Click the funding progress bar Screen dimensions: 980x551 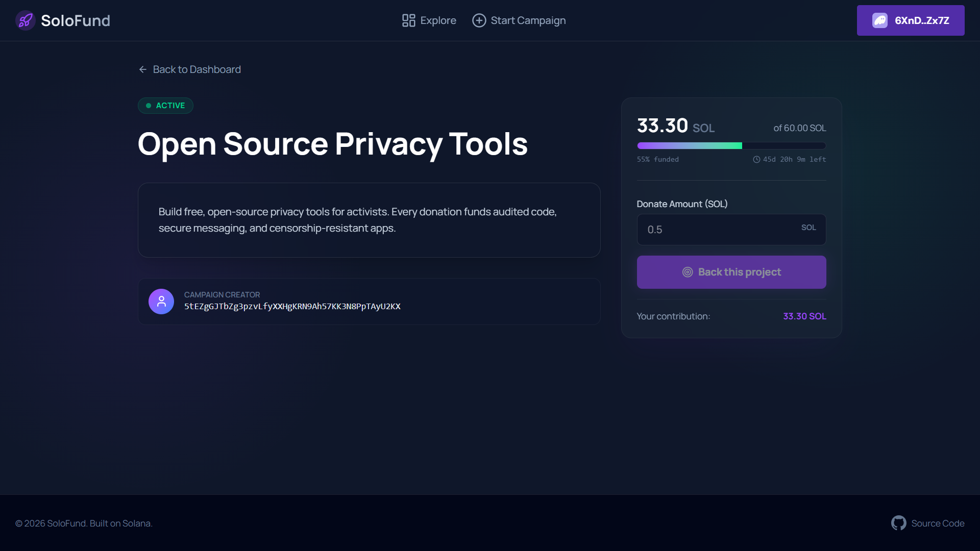(x=731, y=146)
